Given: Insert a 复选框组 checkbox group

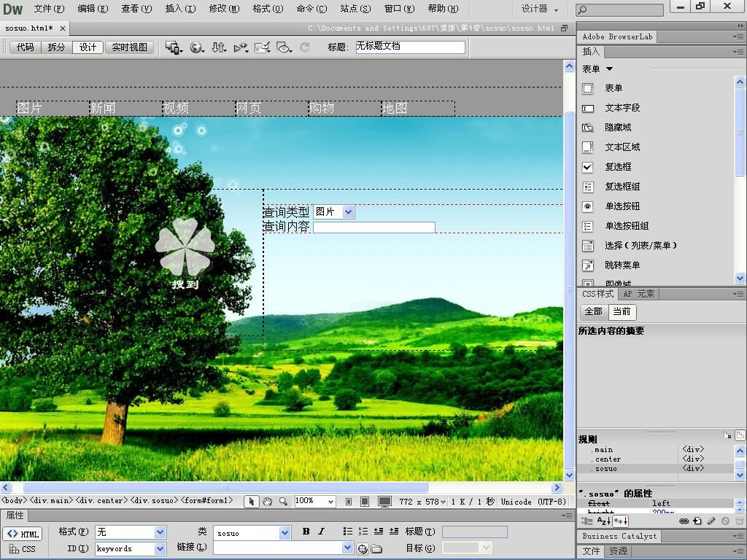Looking at the screenshot, I should (x=622, y=187).
